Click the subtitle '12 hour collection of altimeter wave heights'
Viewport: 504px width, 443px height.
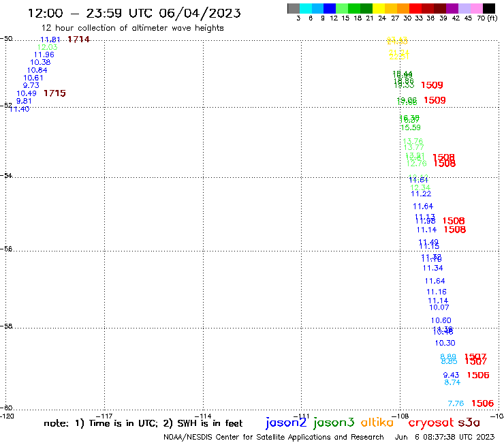point(132,28)
